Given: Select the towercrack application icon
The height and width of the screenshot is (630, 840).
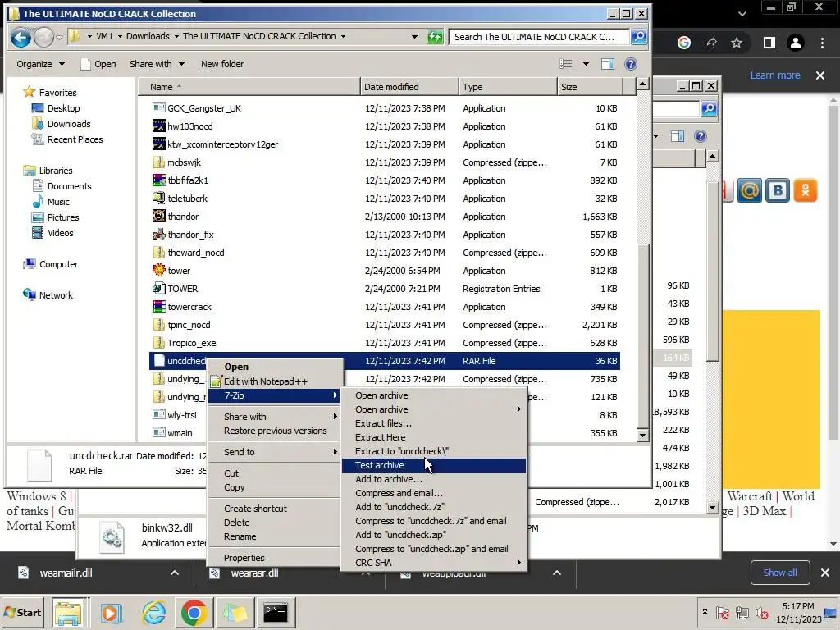Looking at the screenshot, I should 158,307.
